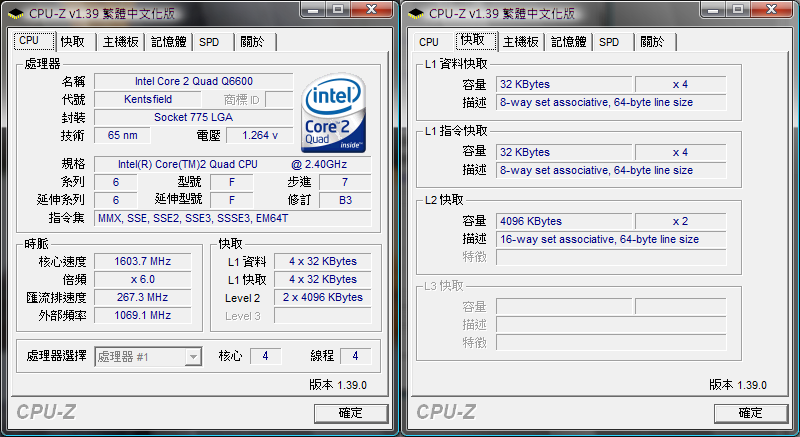This screenshot has height=437, width=800.
Task: Click the 16-way set associative description
Action: (x=611, y=239)
